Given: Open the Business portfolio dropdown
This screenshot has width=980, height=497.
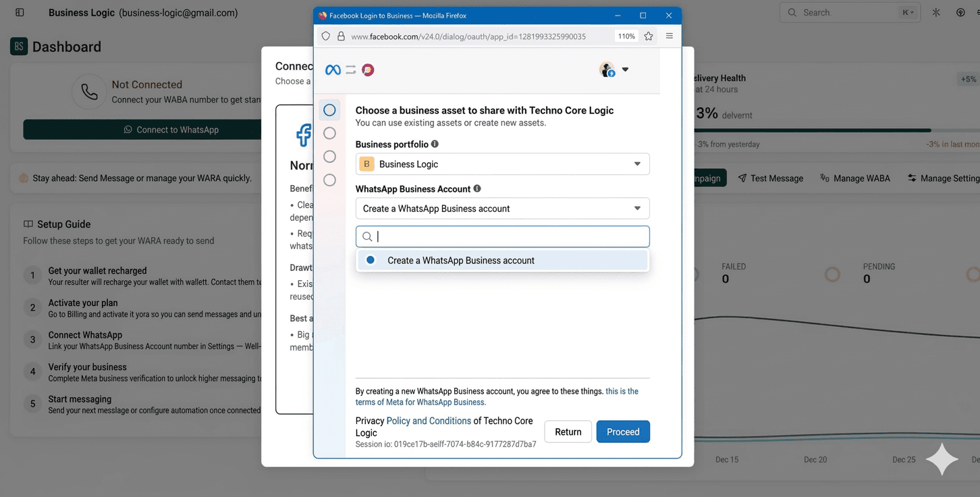Looking at the screenshot, I should [503, 164].
